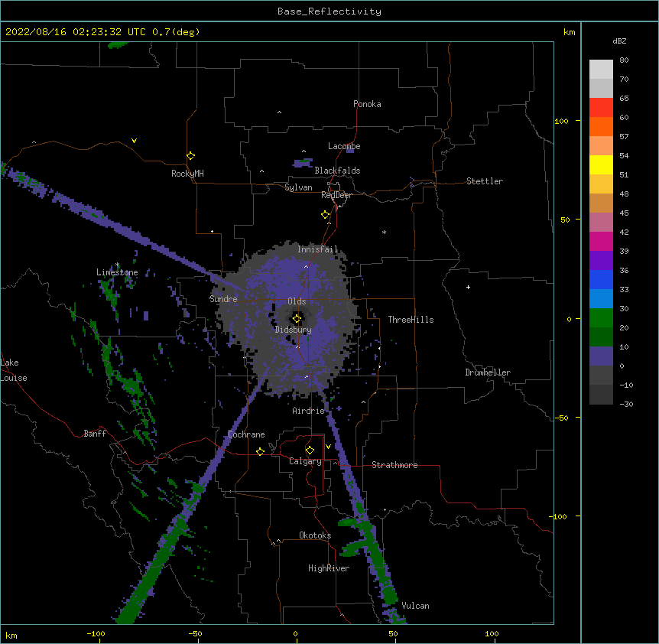Click the -50 tick on the right axis
The image size is (659, 644).
tap(561, 418)
